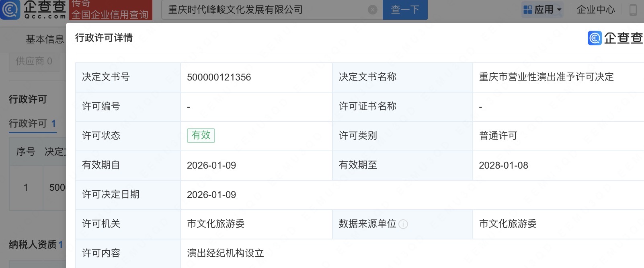Click the apps grid icon beside 应用
This screenshot has width=644, height=268.
click(527, 10)
